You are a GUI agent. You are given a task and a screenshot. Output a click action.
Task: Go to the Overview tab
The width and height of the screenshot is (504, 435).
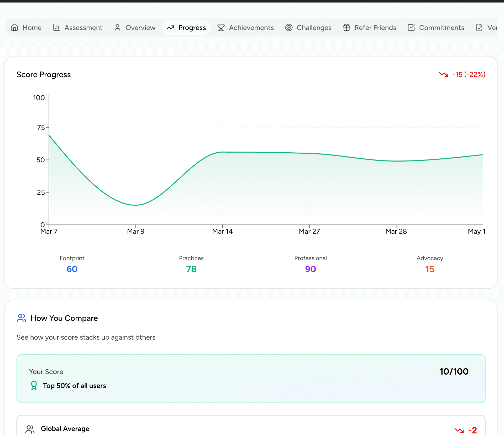135,28
